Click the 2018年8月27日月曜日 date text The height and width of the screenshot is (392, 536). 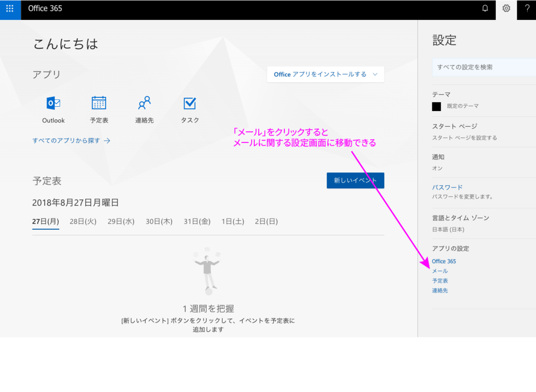(x=75, y=203)
